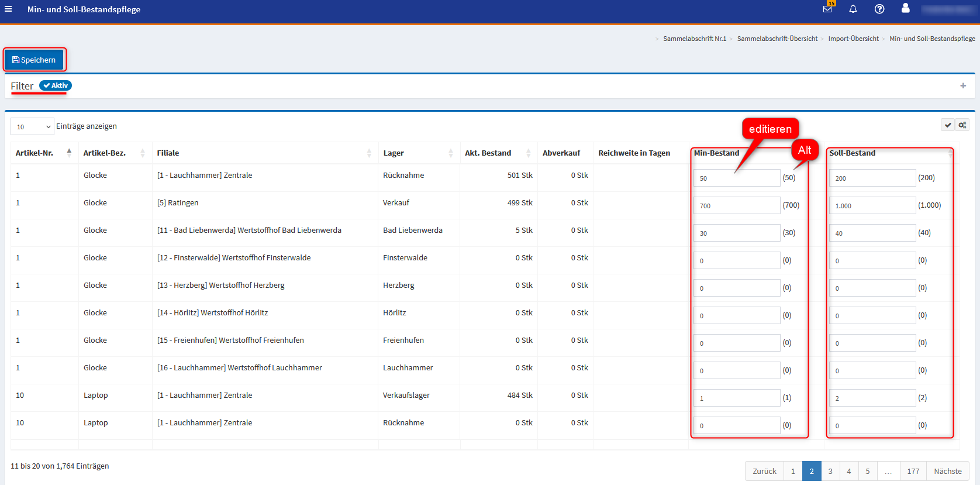Go back with the Zurück button

(x=764, y=471)
